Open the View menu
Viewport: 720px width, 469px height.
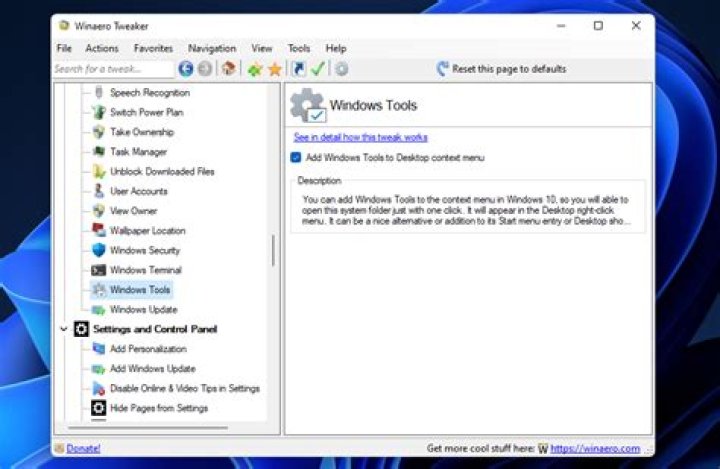click(x=262, y=48)
